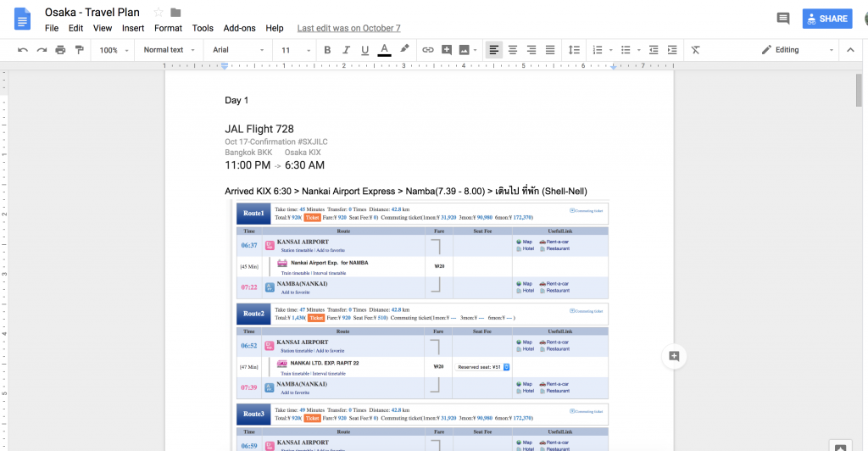
Task: Open the font size 11 dropdown
Action: tap(296, 50)
